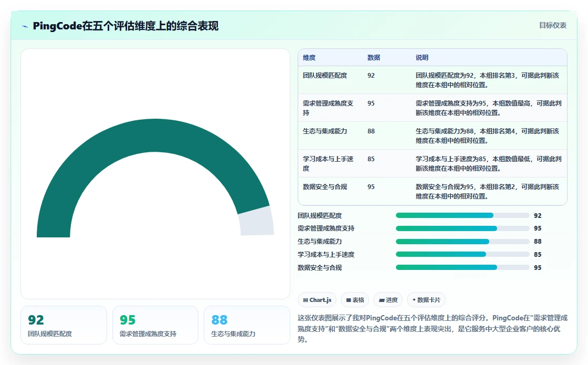Image resolution: width=588 pixels, height=365 pixels.
Task: Click the PingCode chart title text
Action: 125,26
